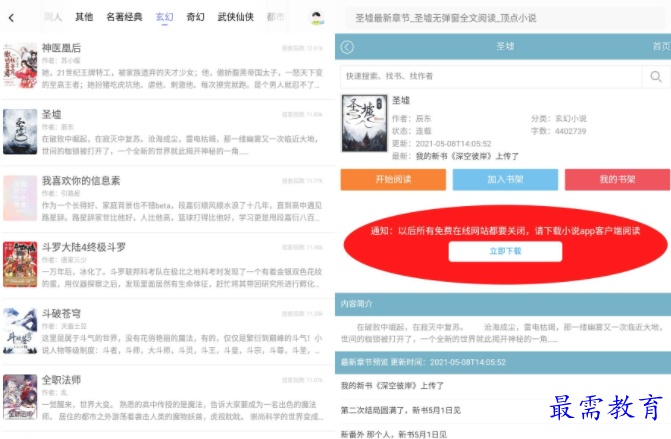This screenshot has width=671, height=439.
Task: Open chapter 我的新书《深空彼岸》上传了 in preview list
Action: pyautogui.click(x=392, y=386)
